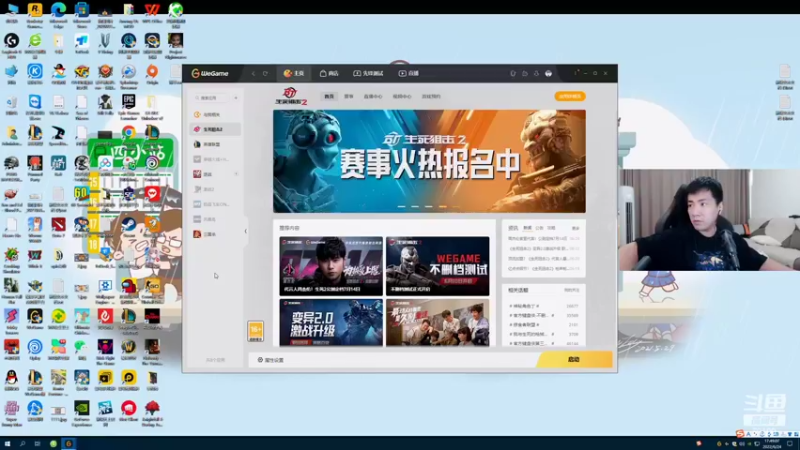Screen dimensions: 800x450
Task: Click the plus button beside the sidebar search
Action: (236, 97)
